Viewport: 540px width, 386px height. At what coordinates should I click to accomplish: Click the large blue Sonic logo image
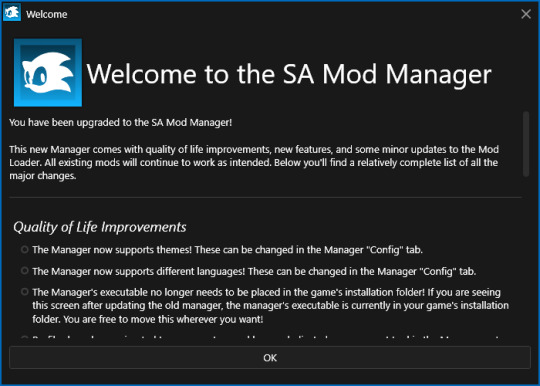[48, 73]
